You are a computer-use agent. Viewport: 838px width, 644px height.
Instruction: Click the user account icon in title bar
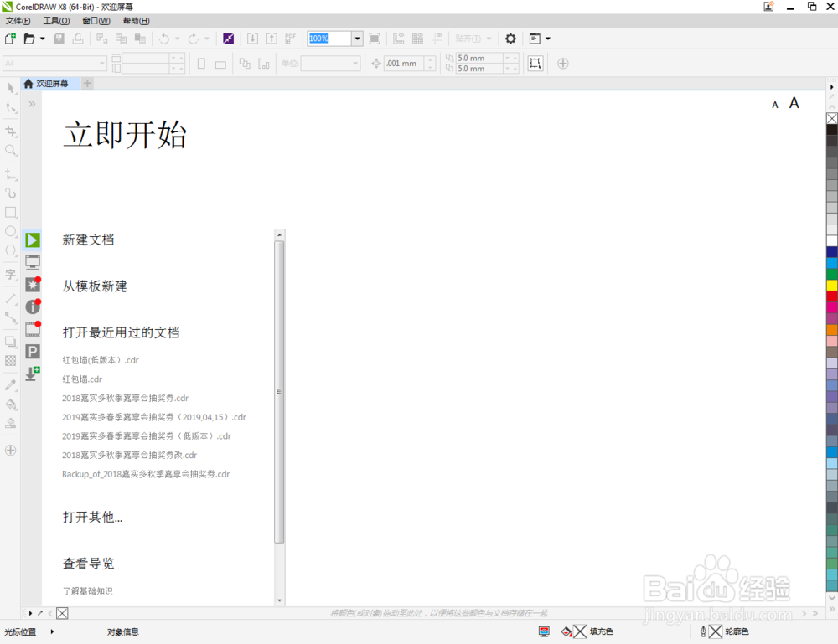click(768, 7)
